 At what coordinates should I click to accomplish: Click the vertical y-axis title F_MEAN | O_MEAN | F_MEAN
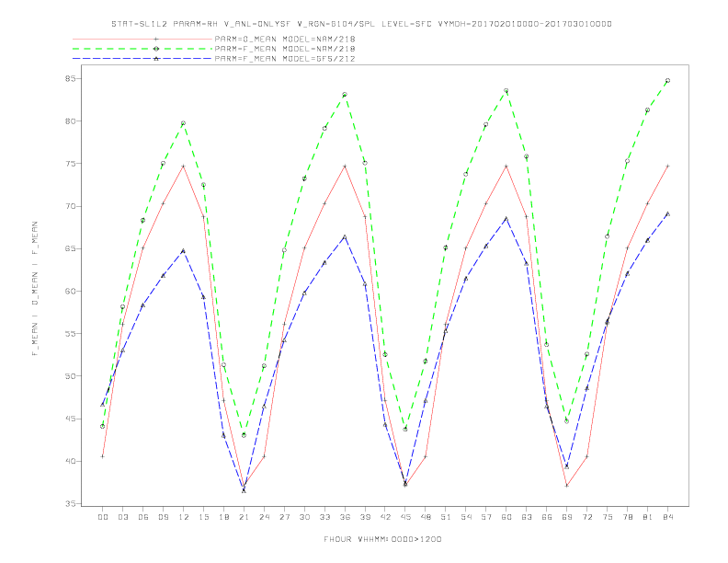point(35,289)
